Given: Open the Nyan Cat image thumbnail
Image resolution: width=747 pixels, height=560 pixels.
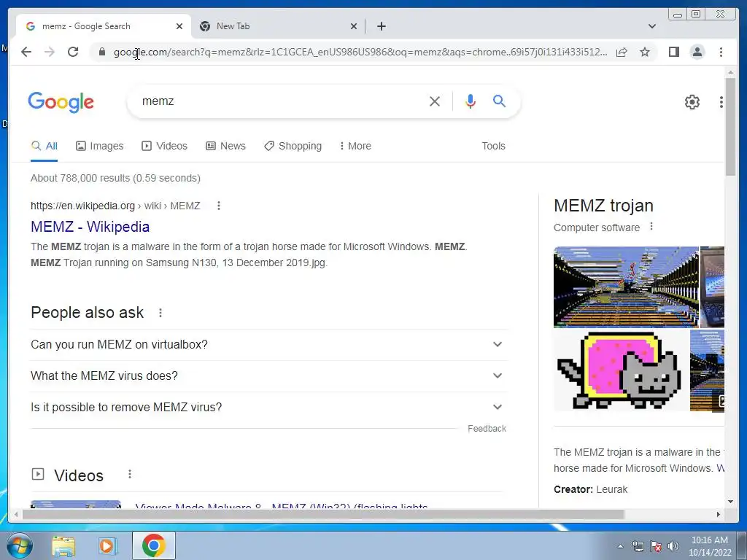Looking at the screenshot, I should coord(622,370).
